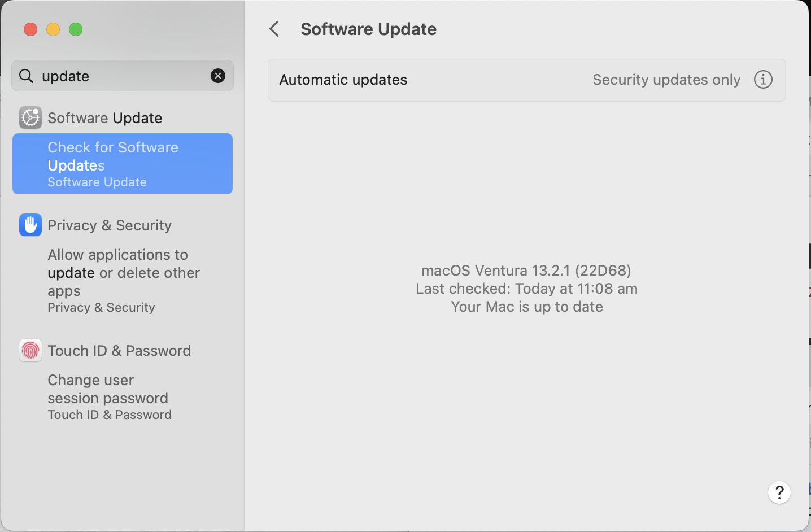This screenshot has width=811, height=532.
Task: Click the Touch ID fingerprint icon
Action: click(30, 350)
